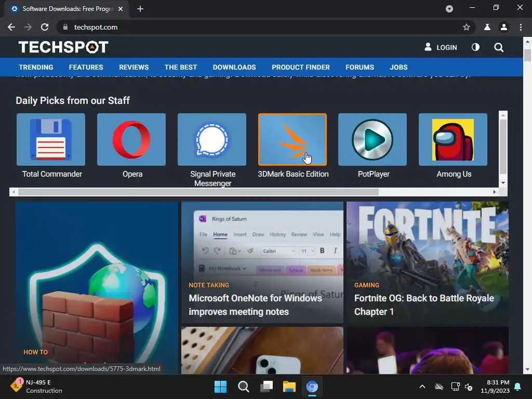
Task: Open the REVIEWS menu
Action: point(134,67)
